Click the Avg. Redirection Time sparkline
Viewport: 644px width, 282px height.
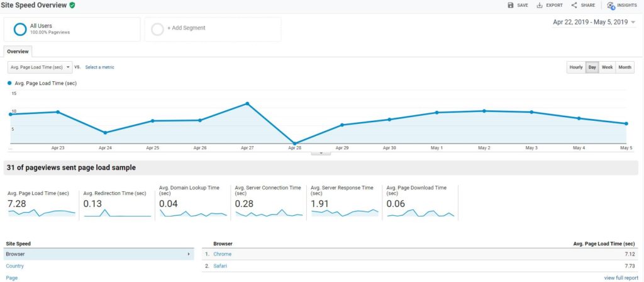tap(118, 213)
